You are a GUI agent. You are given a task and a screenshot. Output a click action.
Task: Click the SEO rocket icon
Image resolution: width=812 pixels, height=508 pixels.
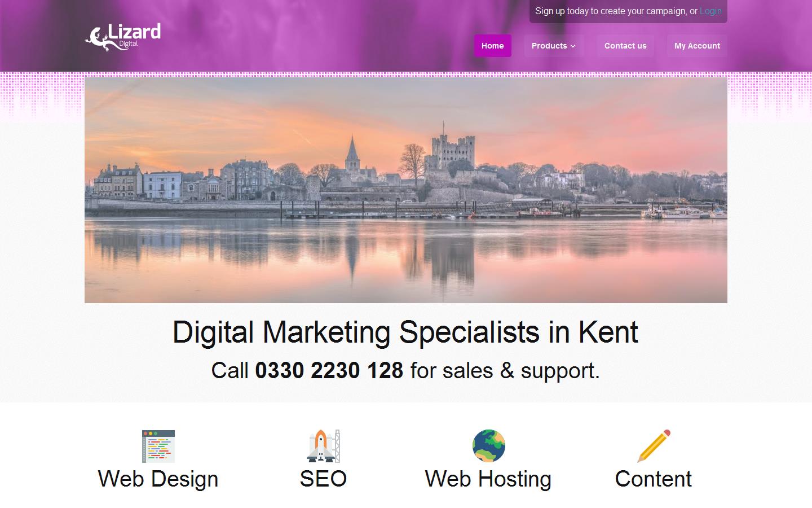(x=323, y=446)
